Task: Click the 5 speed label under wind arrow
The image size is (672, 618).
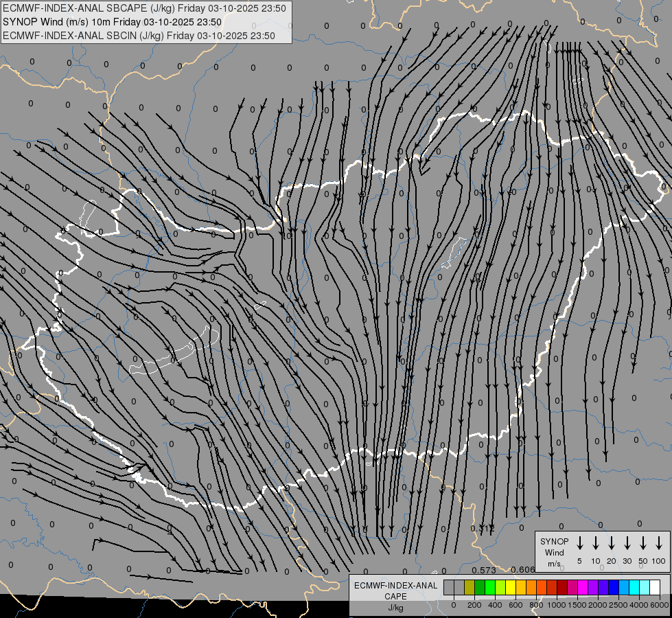Action: point(579,561)
